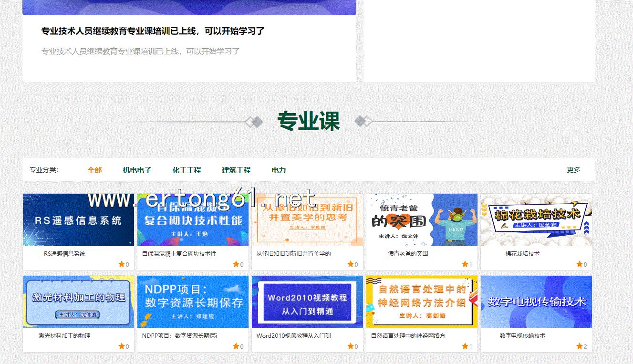Image resolution: width=633 pixels, height=364 pixels.
Task: Click the star icon under 激光材料加工的物理
Action: [121, 346]
